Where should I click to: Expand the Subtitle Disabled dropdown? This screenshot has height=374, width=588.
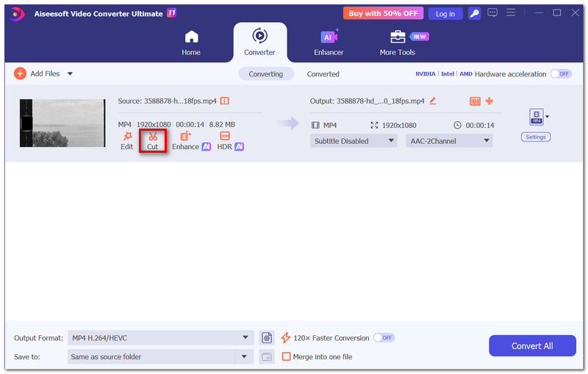(x=354, y=141)
